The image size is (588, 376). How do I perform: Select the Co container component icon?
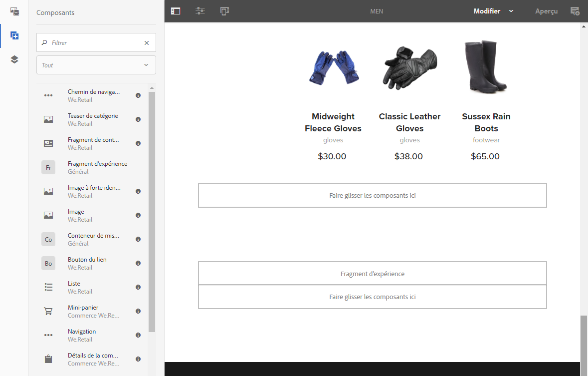tap(48, 239)
